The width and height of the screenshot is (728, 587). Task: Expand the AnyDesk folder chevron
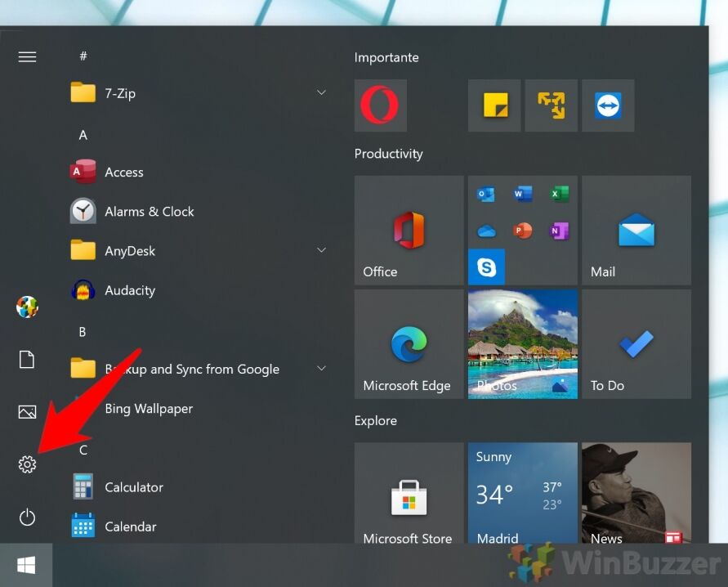[x=321, y=250]
